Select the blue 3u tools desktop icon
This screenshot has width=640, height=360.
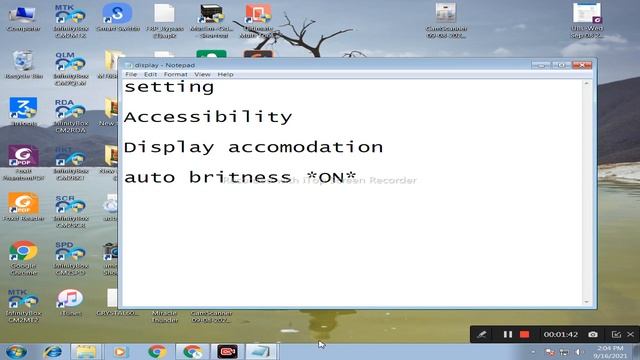tap(23, 111)
